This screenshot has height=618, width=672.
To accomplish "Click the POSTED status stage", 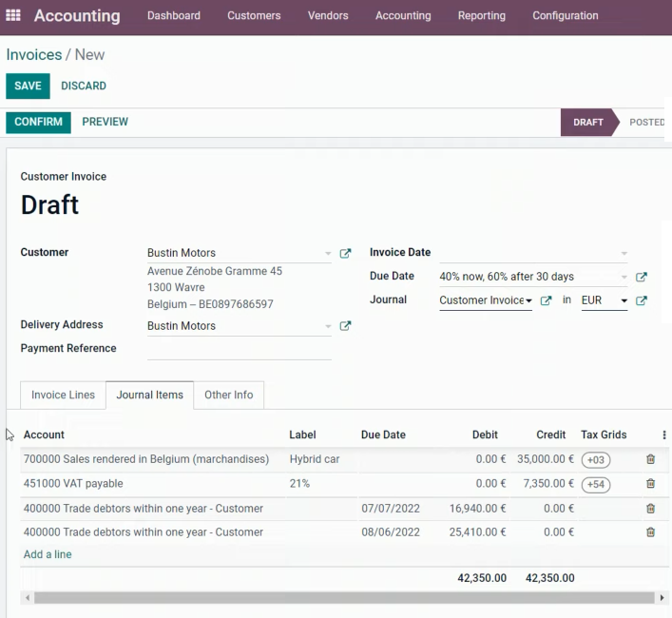I will pos(646,122).
